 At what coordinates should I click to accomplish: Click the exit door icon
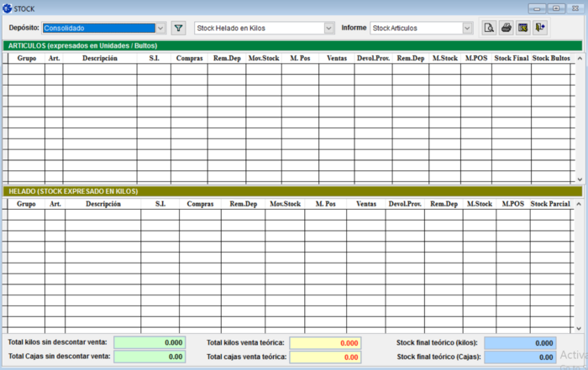pyautogui.click(x=539, y=28)
